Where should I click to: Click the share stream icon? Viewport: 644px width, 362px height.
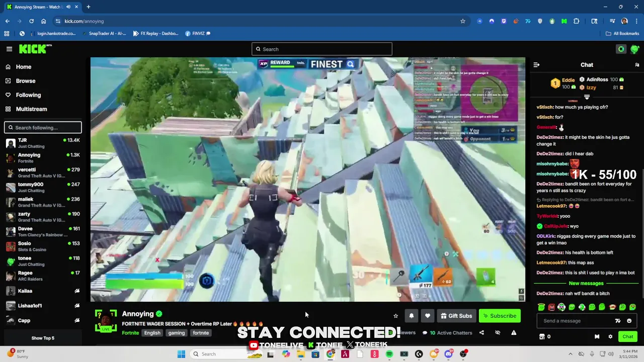coord(481,333)
